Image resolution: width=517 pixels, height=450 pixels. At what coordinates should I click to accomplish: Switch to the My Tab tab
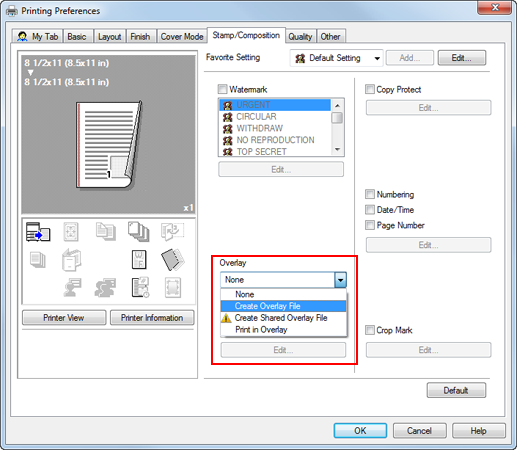coord(37,36)
